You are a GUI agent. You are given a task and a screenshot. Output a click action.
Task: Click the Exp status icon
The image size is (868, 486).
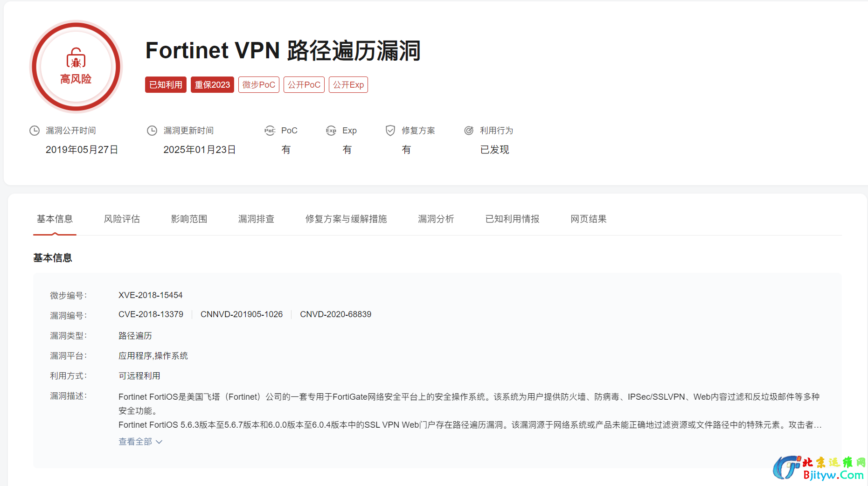[x=331, y=131]
